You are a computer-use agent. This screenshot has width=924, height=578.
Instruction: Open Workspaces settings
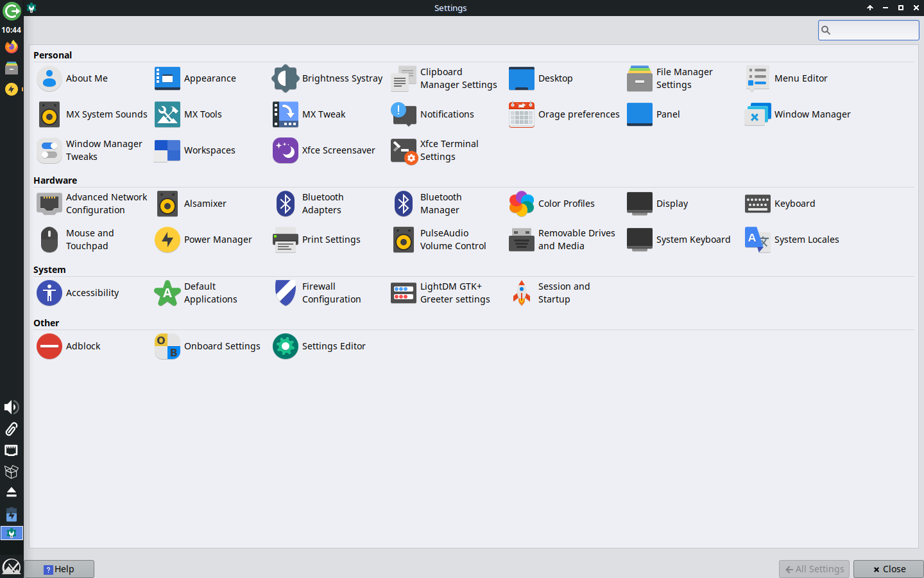(195, 150)
